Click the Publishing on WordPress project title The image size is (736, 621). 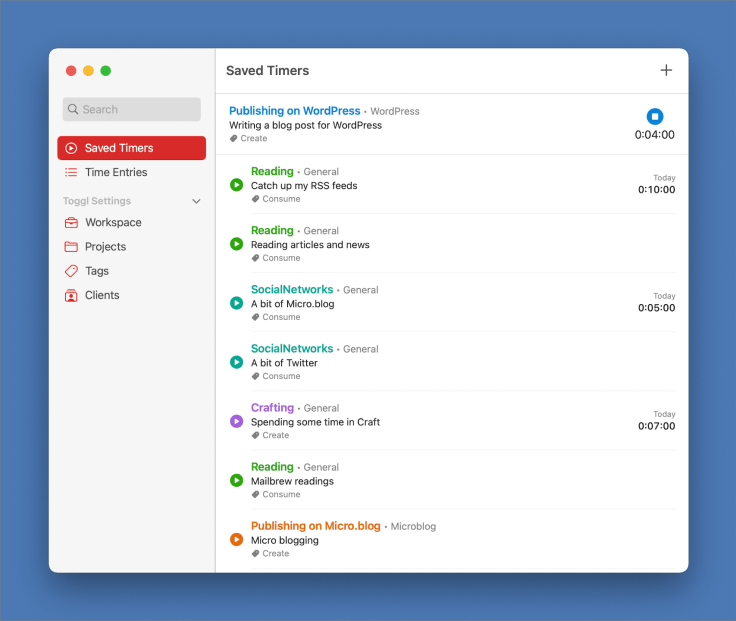click(x=295, y=111)
